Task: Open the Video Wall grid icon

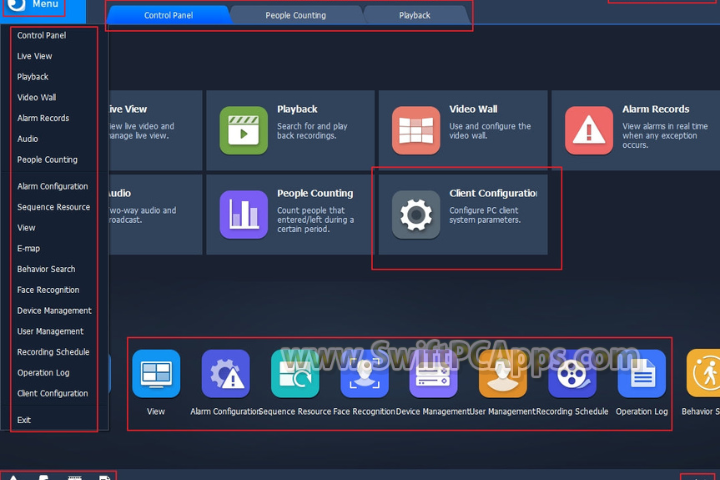Action: (x=416, y=130)
